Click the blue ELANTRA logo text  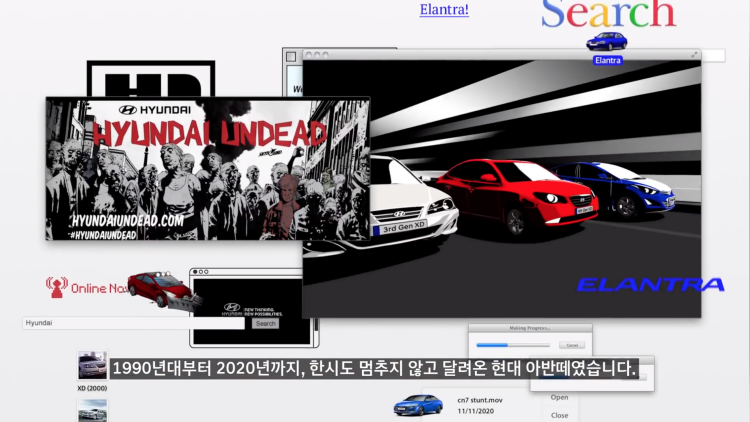pyautogui.click(x=651, y=285)
